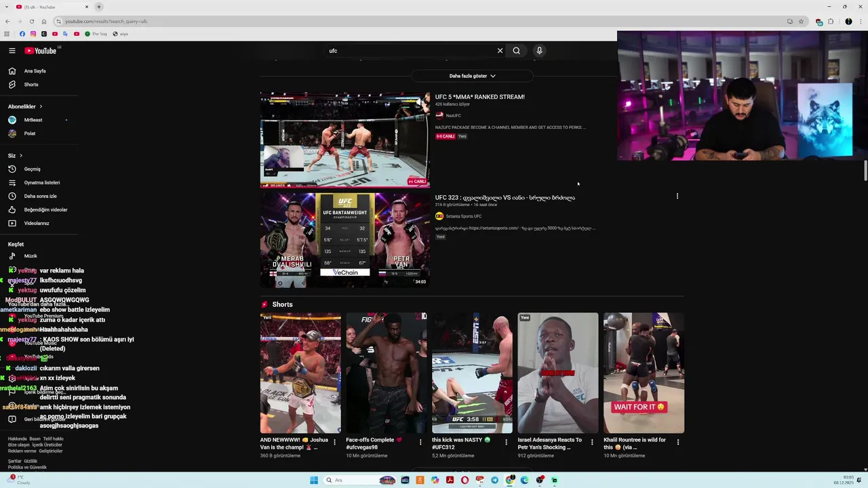Open the tab search dropdown arrow
868x488 pixels.
point(7,7)
